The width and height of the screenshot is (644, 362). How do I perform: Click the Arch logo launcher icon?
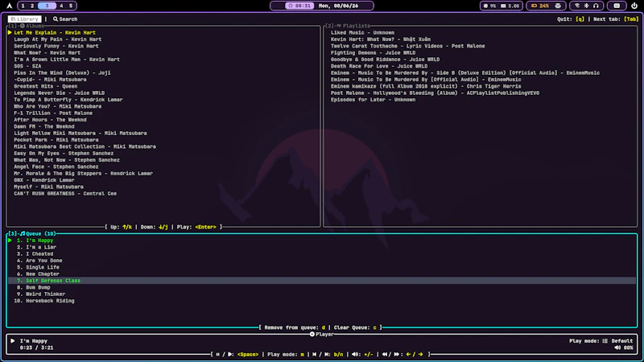(x=9, y=6)
